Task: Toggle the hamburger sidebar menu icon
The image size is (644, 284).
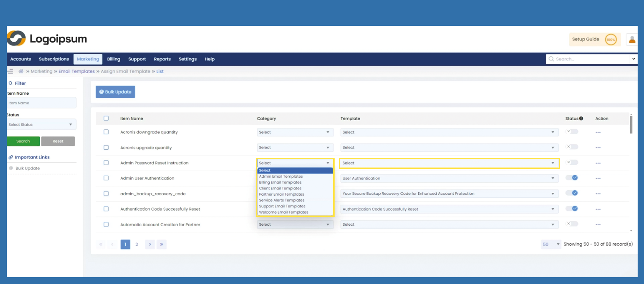Action: [10, 71]
